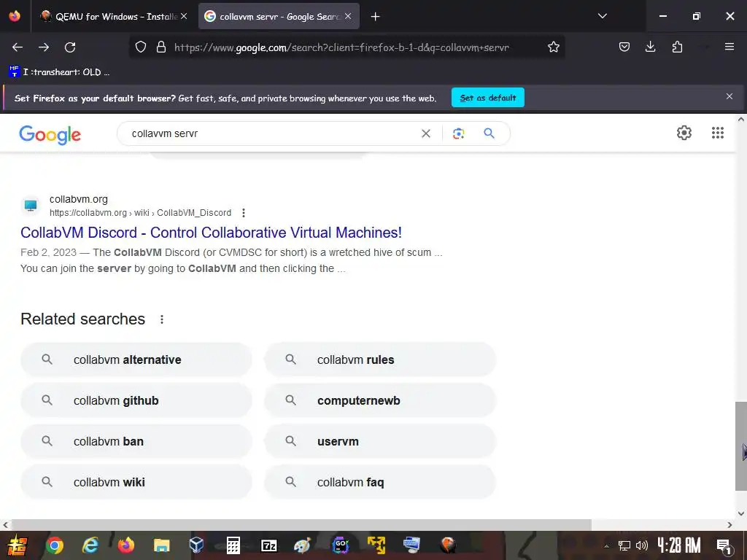Focus the Google search input field
This screenshot has width=747, height=560.
pos(271,133)
